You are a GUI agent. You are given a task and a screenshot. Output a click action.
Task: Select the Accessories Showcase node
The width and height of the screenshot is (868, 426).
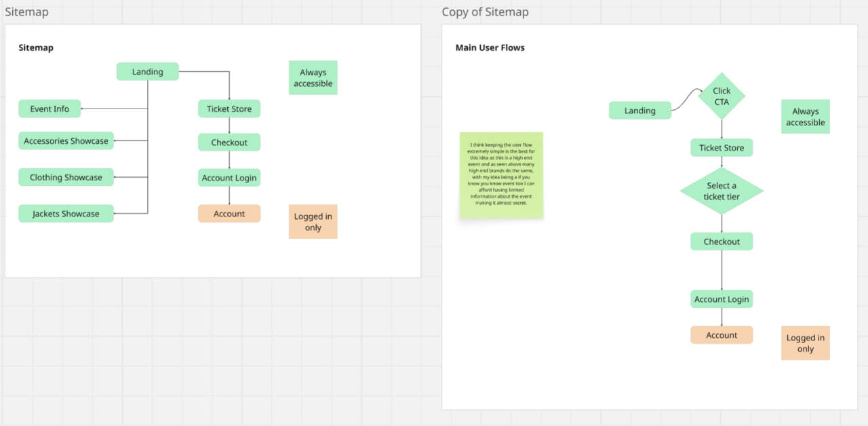[x=66, y=141]
